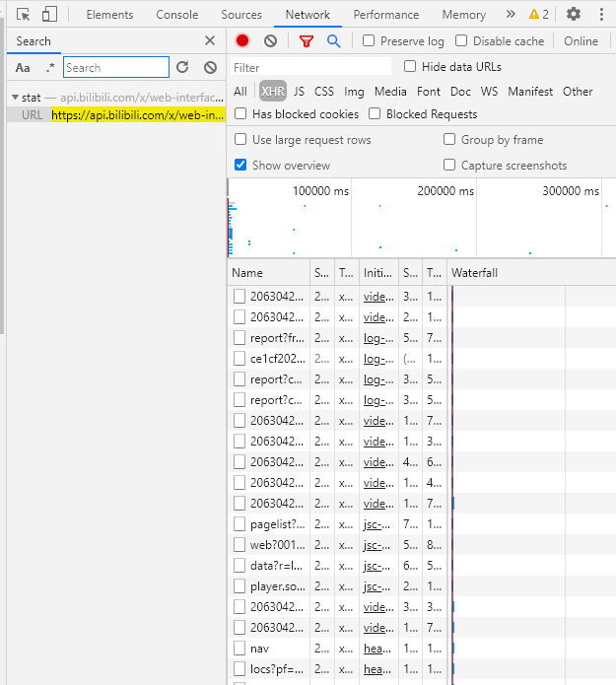Toggle regular expression search option
616x685 pixels.
pos(50,68)
